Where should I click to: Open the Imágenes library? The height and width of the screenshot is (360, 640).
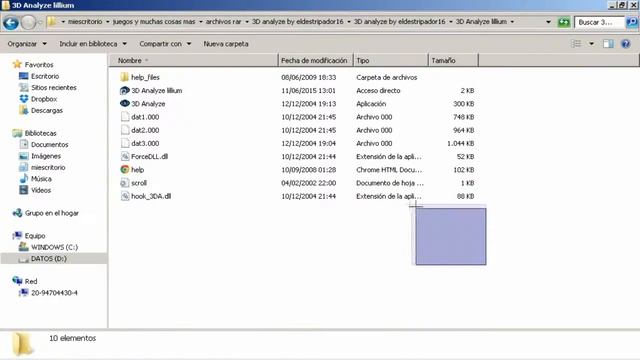click(46, 156)
